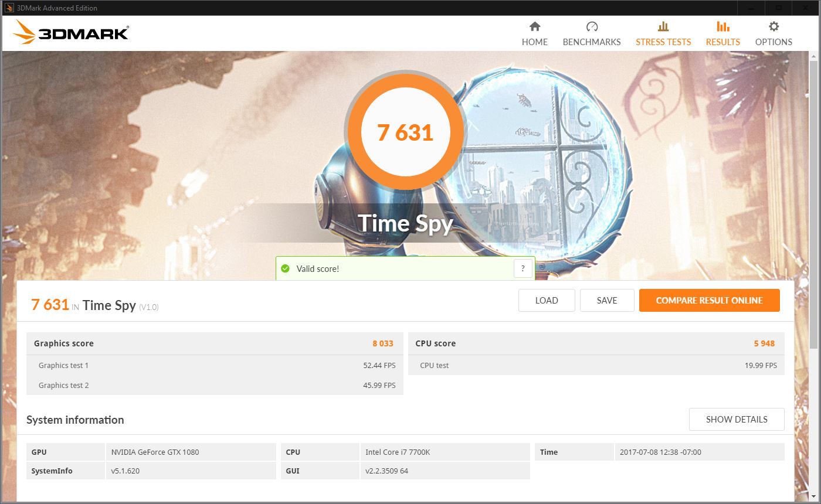Click the 3DMark logo
This screenshot has height=504, width=821.
(71, 32)
